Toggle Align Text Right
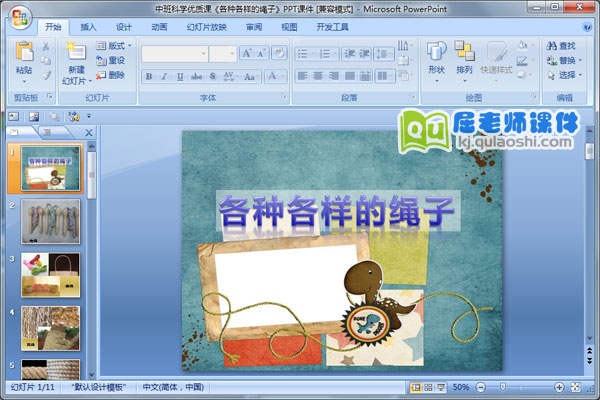Viewport: 600px width, 400px height. [x=334, y=76]
